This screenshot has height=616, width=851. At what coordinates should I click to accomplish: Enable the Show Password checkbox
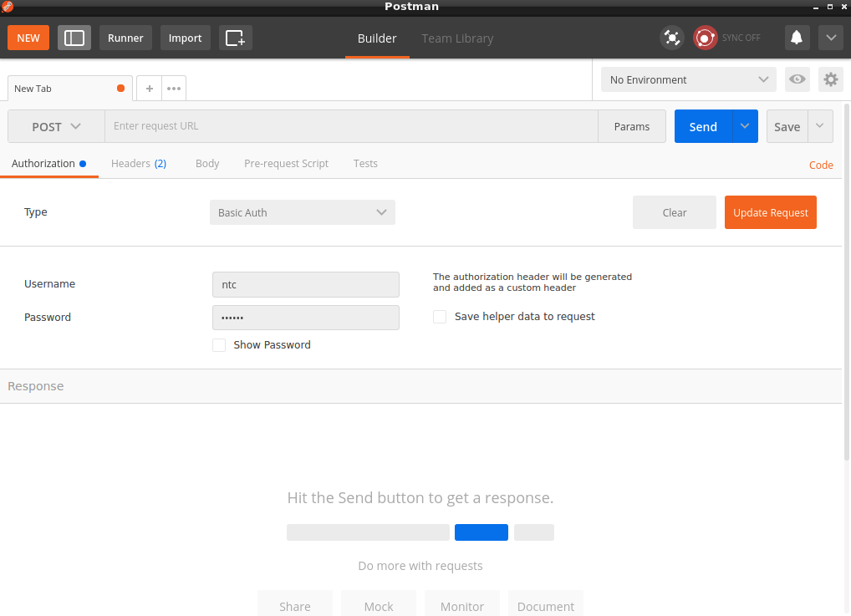click(x=219, y=345)
